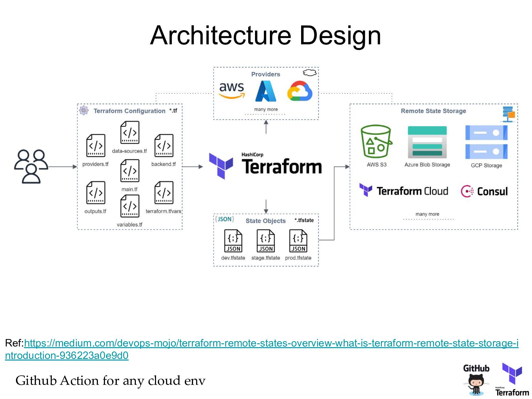Click the cloud outline icon in Providers box

pyautogui.click(x=310, y=73)
